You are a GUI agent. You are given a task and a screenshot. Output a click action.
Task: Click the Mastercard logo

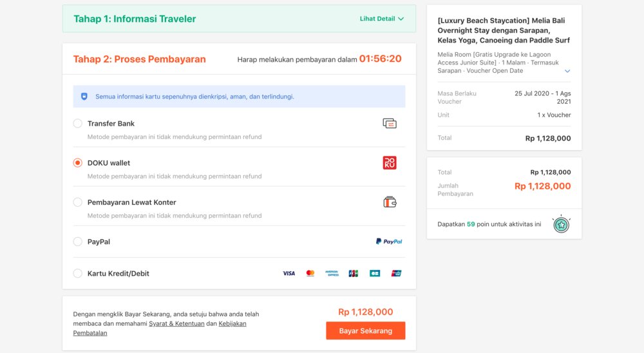click(x=310, y=273)
